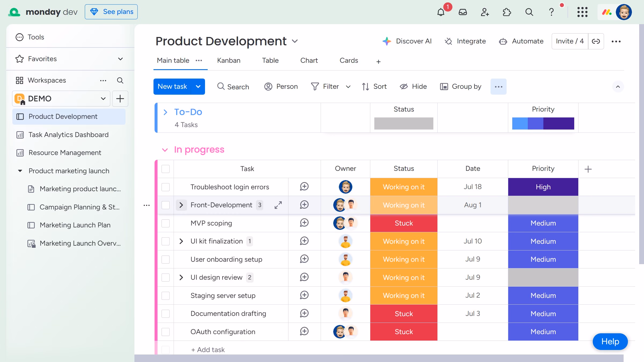The height and width of the screenshot is (362, 644).
Task: Open DEMO workspace selector
Action: [x=61, y=99]
